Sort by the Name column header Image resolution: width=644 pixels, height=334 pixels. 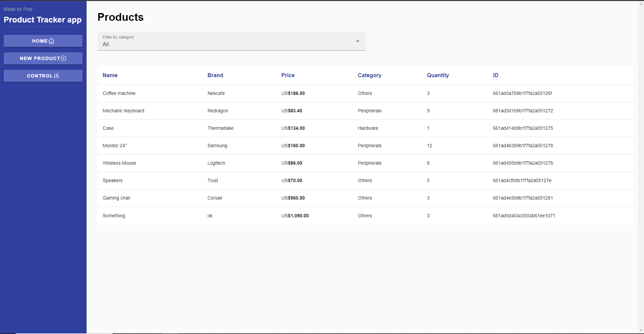[110, 75]
